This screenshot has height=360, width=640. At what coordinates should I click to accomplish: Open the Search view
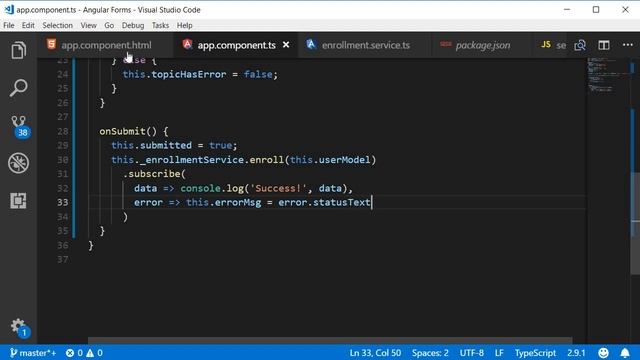(x=18, y=87)
